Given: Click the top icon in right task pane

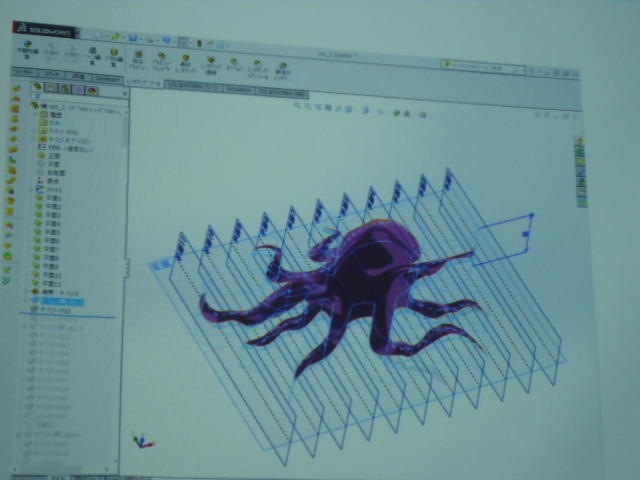Looking at the screenshot, I should tap(579, 141).
